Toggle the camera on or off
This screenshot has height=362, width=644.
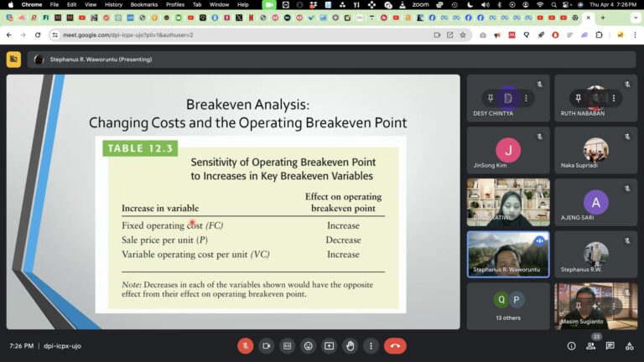coord(267,345)
